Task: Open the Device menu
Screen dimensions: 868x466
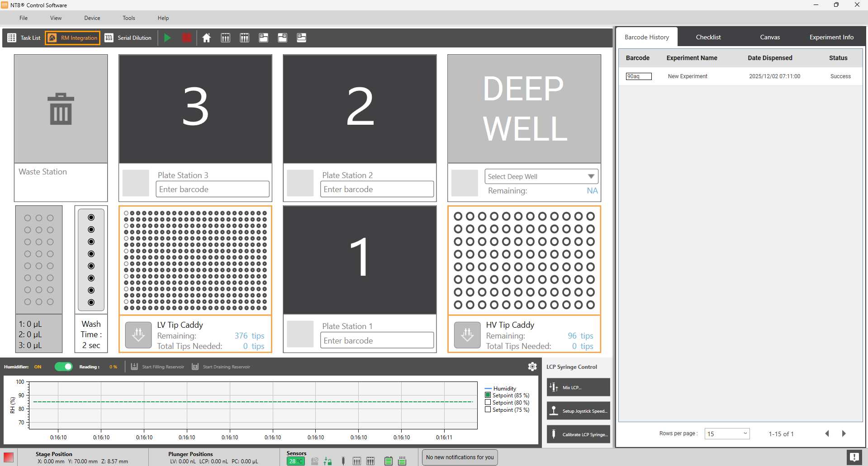Action: pos(92,18)
